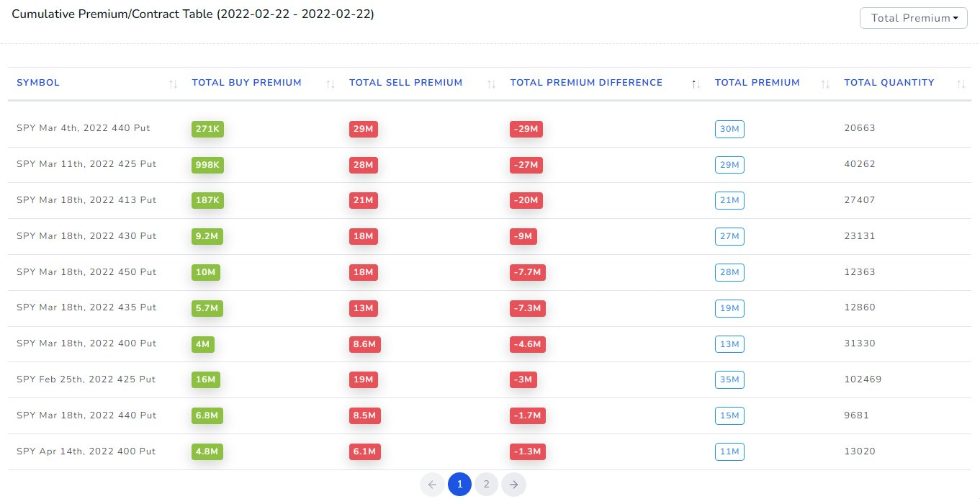The image size is (980, 499).
Task: Select SPY Mar 18th, 2022 440 Put
Action: (x=86, y=415)
